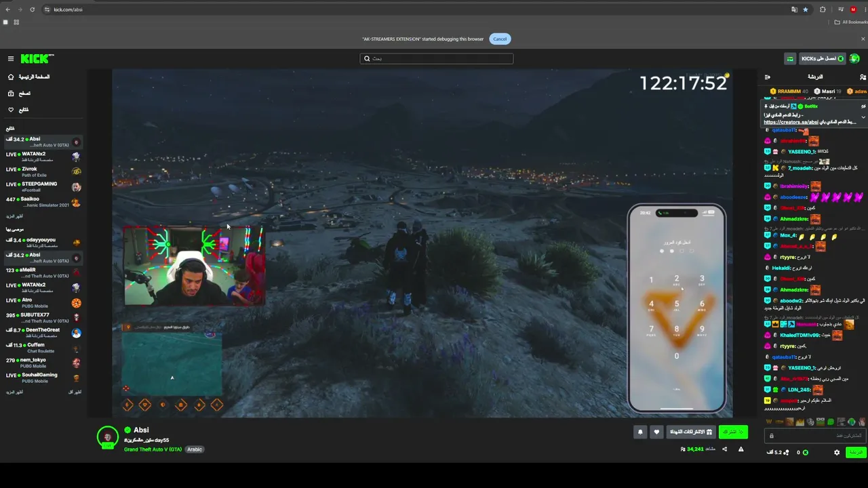This screenshot has width=868, height=488.
Task: Click gifter Masri in leaderboard
Action: [827, 91]
